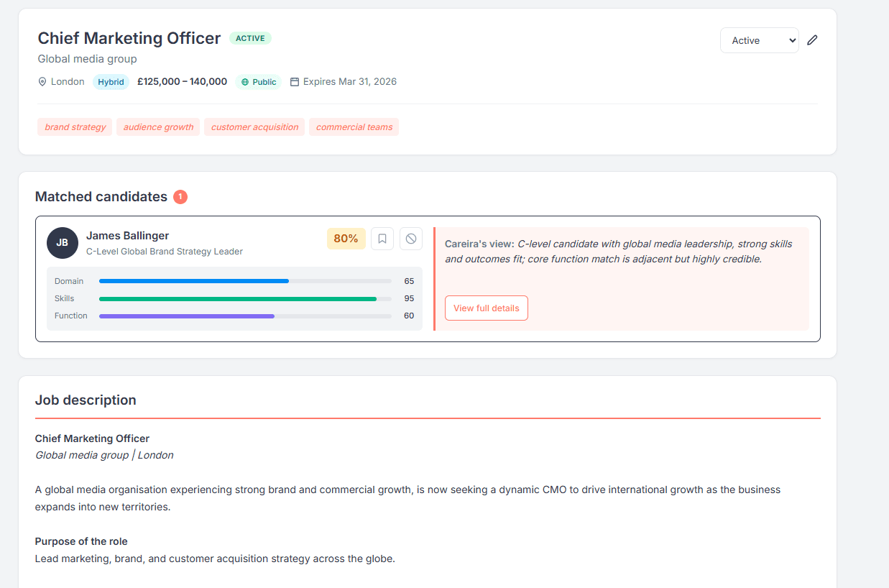Click the location pin icon beside London
Screen dimensions: 889x588
click(43, 81)
